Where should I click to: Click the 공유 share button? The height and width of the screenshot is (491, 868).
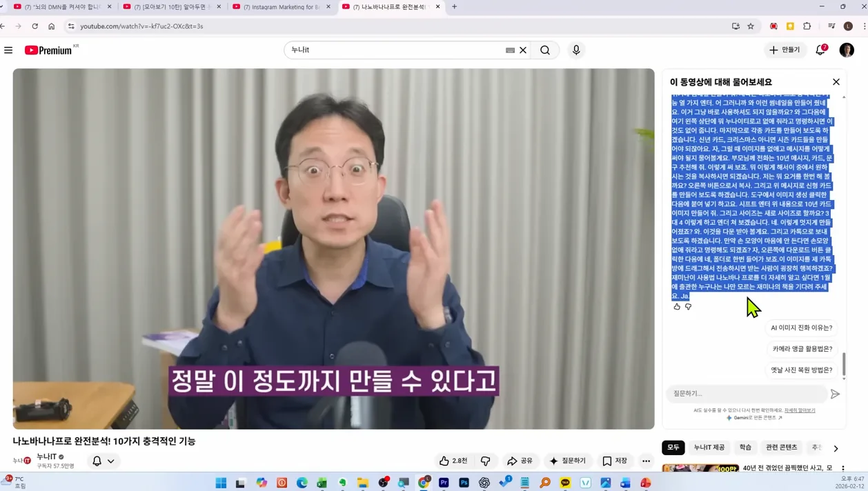click(x=520, y=461)
